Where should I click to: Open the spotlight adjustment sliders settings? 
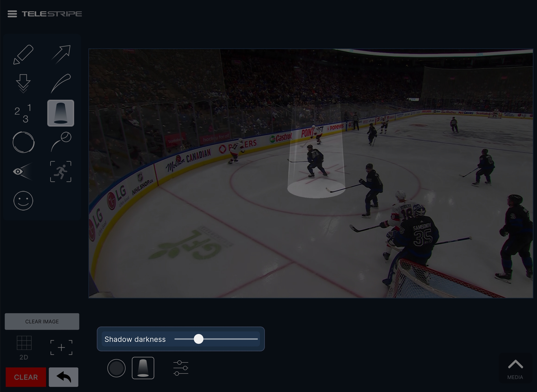181,368
